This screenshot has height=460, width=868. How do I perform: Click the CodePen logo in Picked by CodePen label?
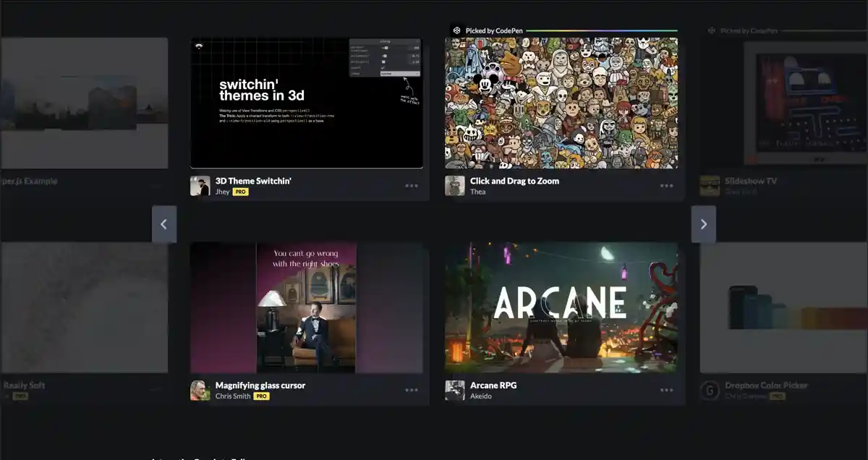(x=456, y=31)
